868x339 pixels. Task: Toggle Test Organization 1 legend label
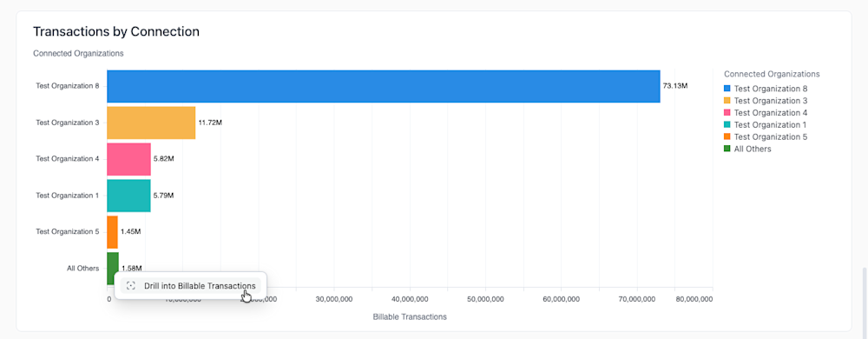pyautogui.click(x=770, y=124)
